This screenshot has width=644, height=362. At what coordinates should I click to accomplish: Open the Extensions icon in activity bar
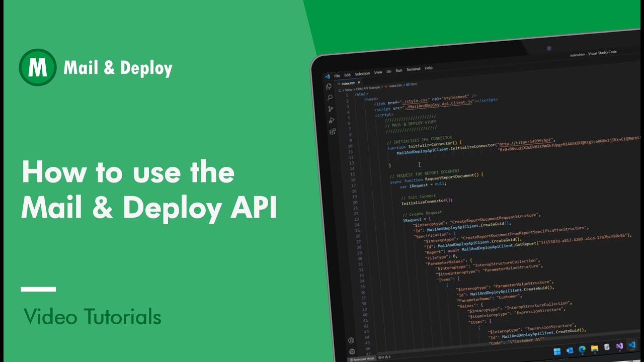[x=333, y=132]
